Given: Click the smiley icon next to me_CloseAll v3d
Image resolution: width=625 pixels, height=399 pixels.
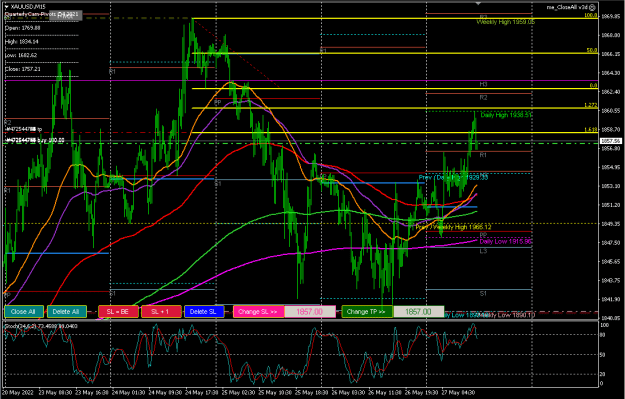Looking at the screenshot, I should pyautogui.click(x=592, y=7).
